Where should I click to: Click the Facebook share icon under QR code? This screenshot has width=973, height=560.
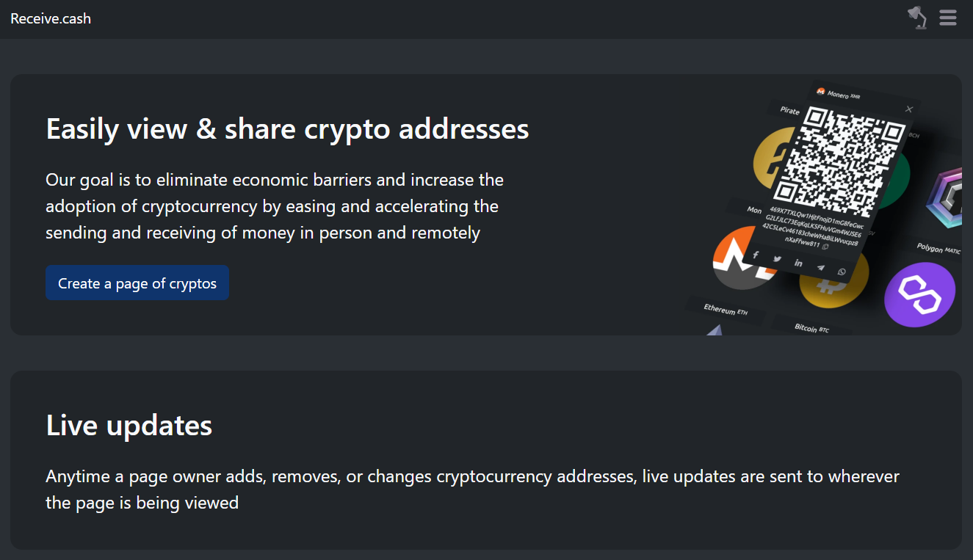click(756, 255)
